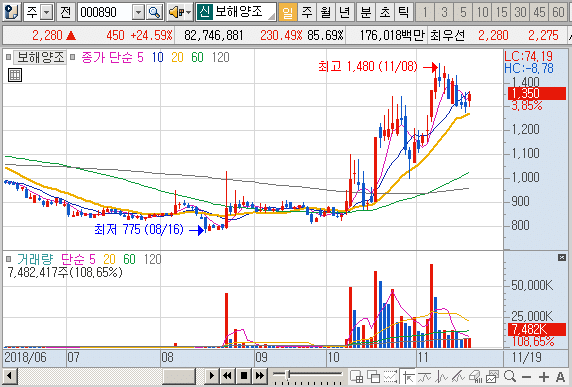Click the scrollbar left arrow

(9, 376)
